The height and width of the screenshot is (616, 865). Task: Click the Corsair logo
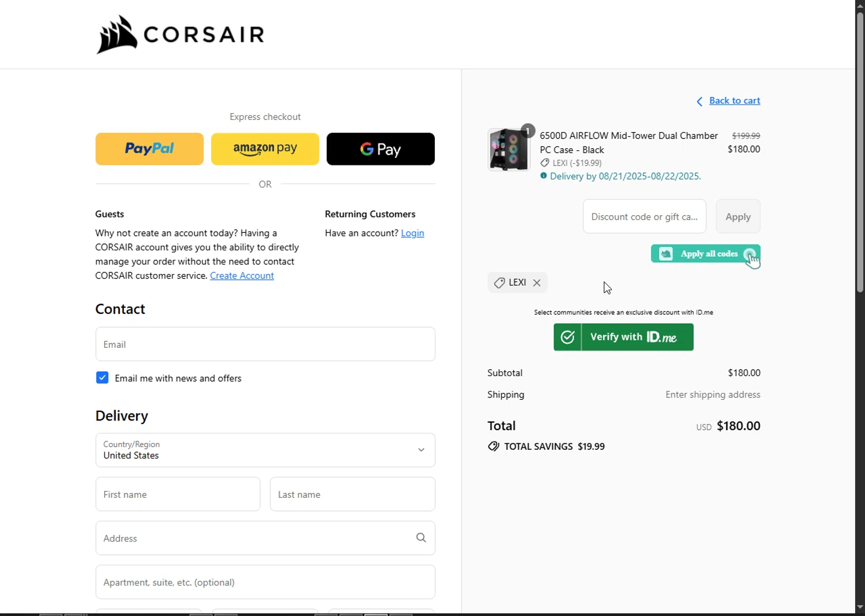click(180, 35)
